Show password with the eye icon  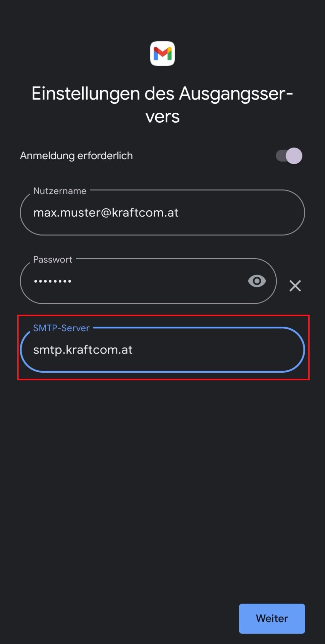pyautogui.click(x=257, y=281)
